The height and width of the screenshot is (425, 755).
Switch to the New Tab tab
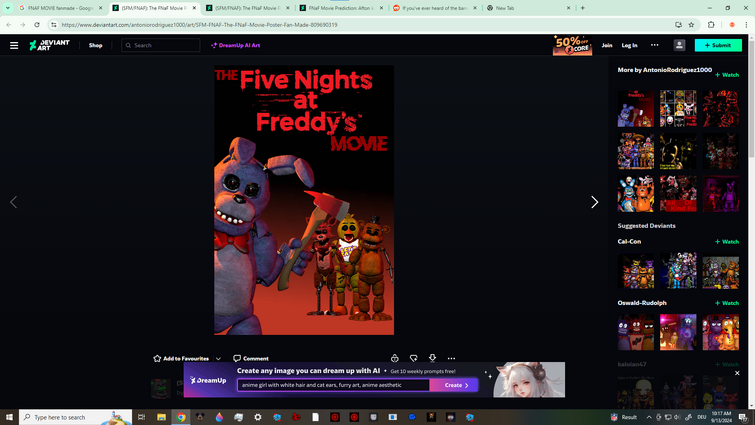(528, 8)
